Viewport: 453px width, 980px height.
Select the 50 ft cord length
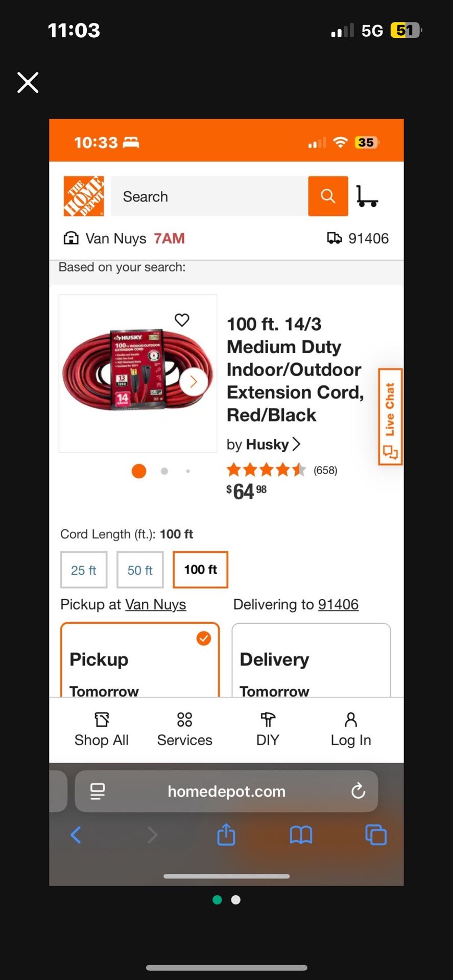(139, 570)
